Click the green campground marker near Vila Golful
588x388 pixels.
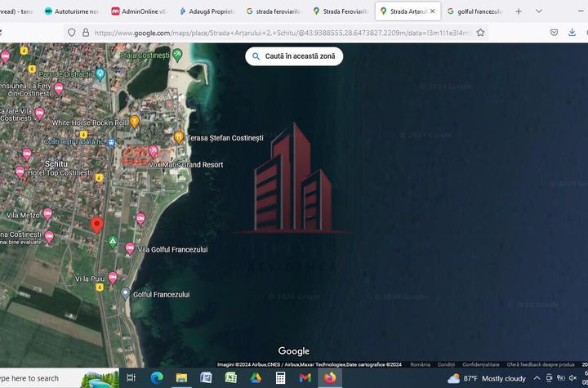(113, 241)
